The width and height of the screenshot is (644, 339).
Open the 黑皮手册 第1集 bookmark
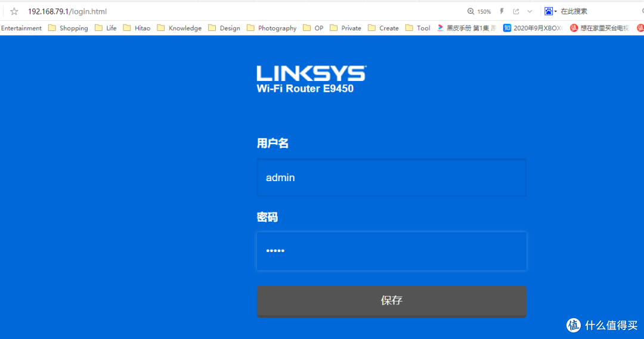point(466,28)
